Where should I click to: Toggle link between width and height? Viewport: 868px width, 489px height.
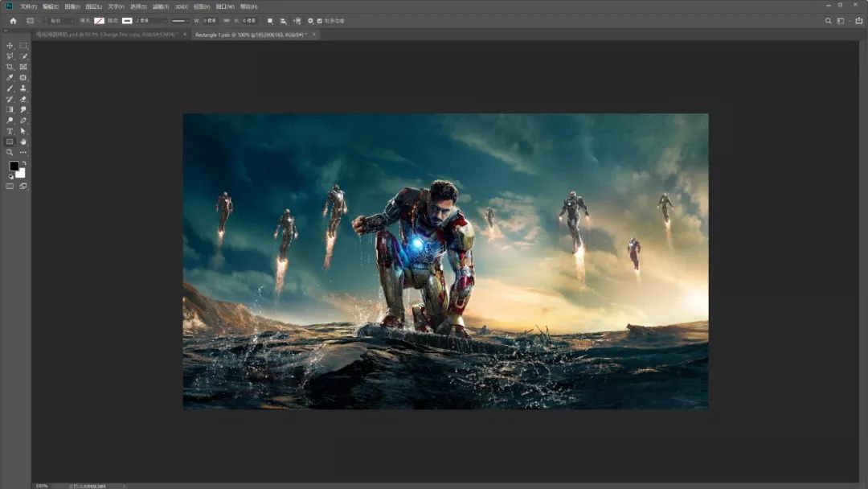pos(227,21)
